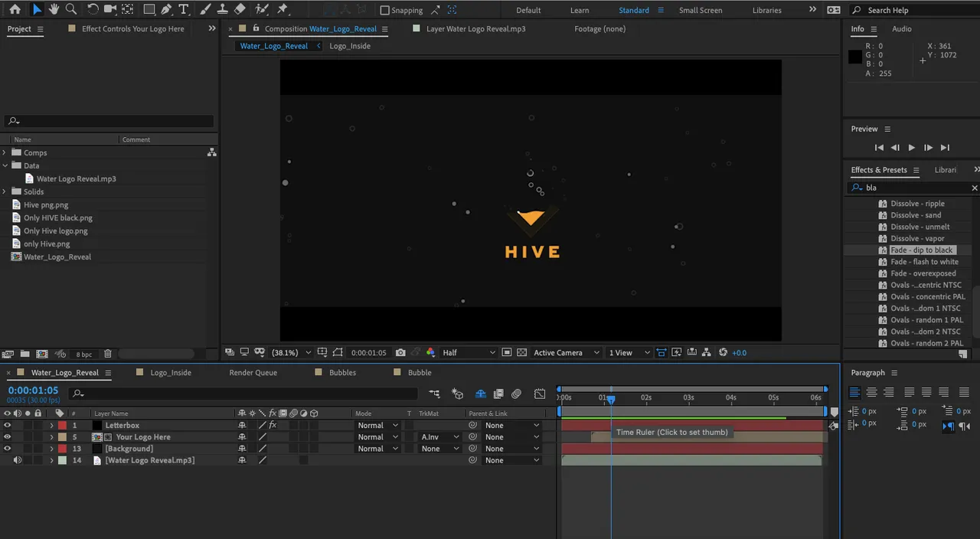Select the Brush tool
Viewport: 980px width, 539px height.
205,9
